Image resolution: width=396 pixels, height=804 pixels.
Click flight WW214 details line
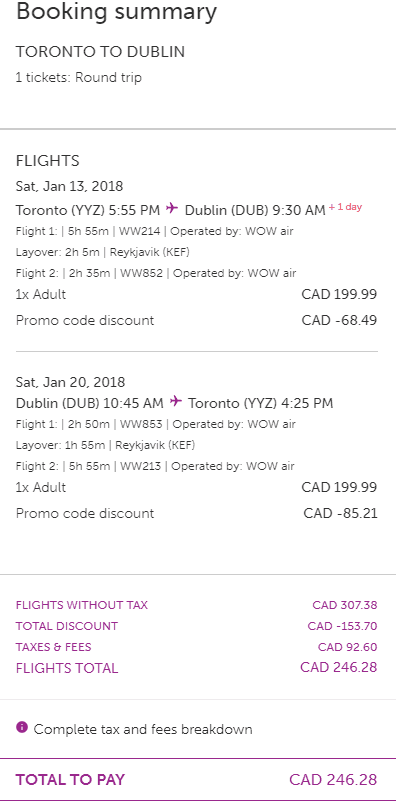pos(154,231)
